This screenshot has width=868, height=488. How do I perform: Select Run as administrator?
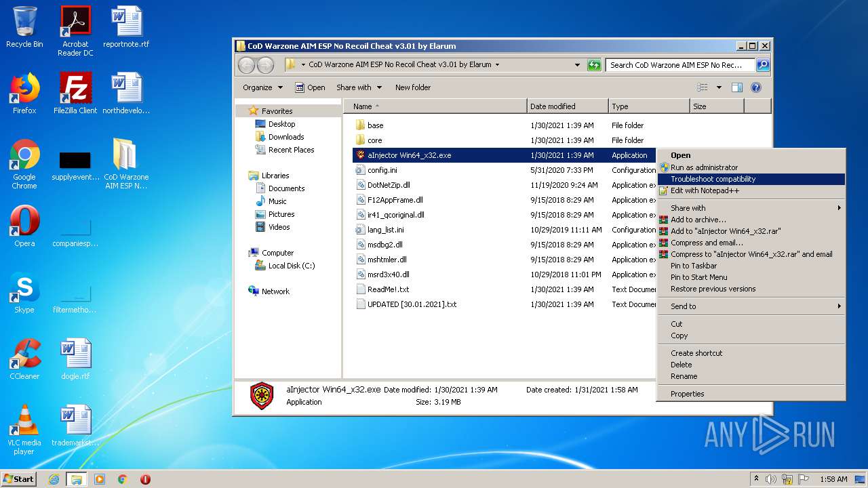click(751, 167)
